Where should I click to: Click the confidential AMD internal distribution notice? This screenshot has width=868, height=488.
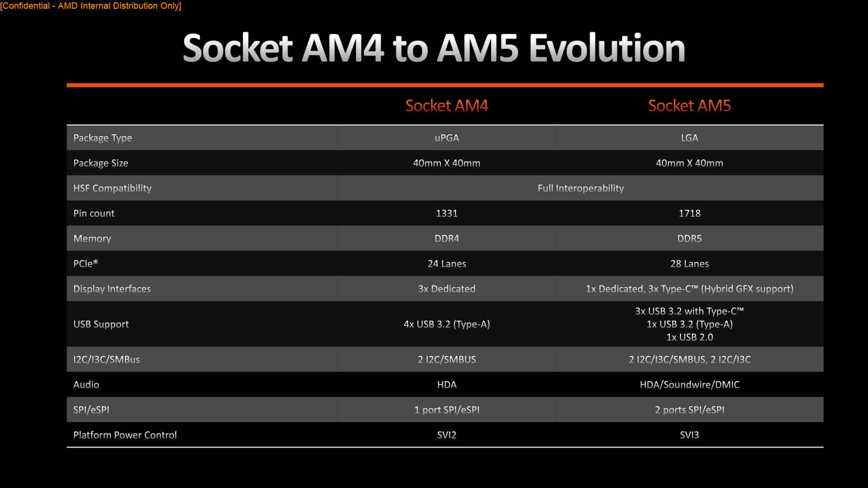(91, 6)
